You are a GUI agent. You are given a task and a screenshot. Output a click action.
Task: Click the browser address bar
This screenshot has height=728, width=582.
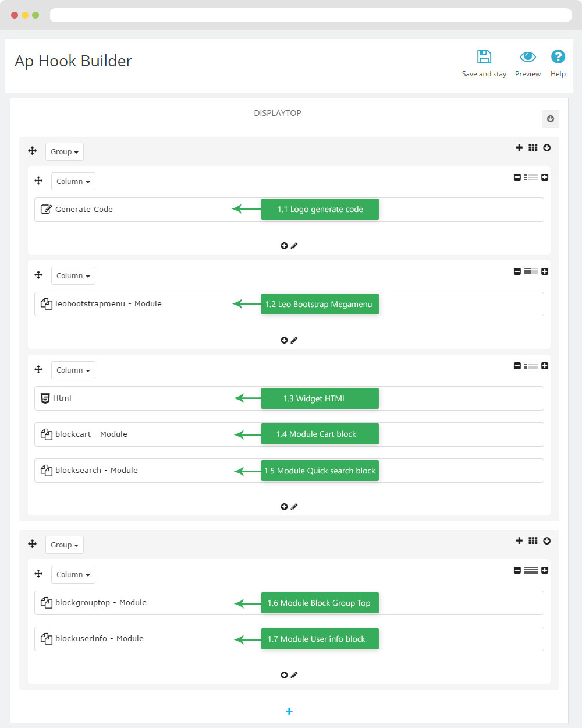pyautogui.click(x=311, y=15)
